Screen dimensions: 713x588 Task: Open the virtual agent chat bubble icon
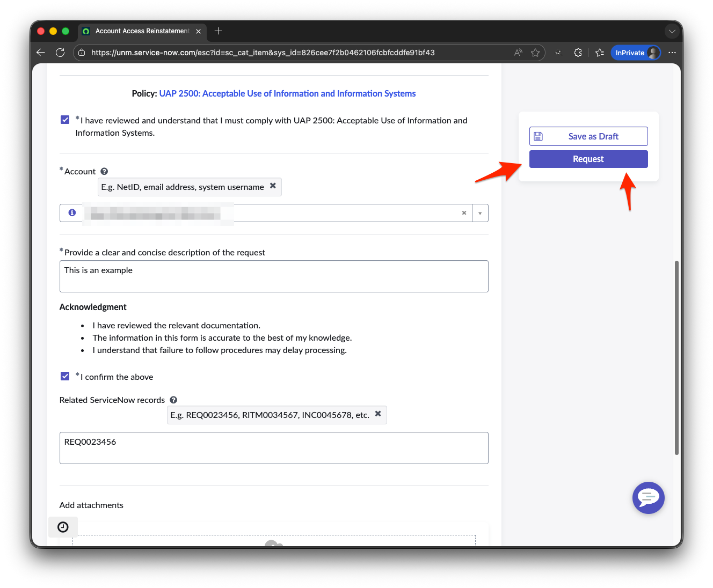click(649, 498)
